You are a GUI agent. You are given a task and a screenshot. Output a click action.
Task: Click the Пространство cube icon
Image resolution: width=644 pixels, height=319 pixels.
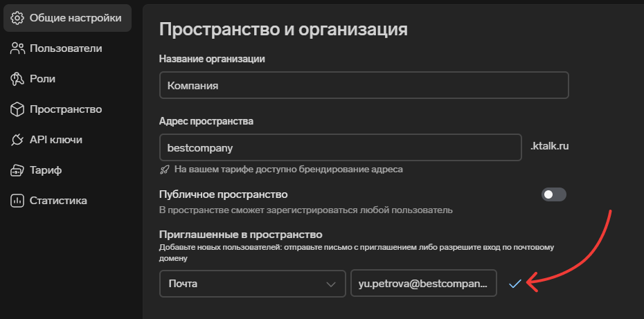tap(18, 109)
